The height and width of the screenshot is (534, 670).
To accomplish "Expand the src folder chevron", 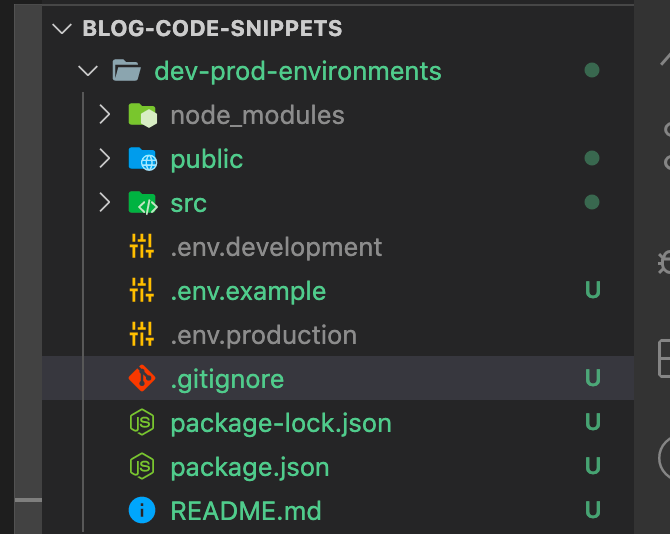I will pos(105,202).
